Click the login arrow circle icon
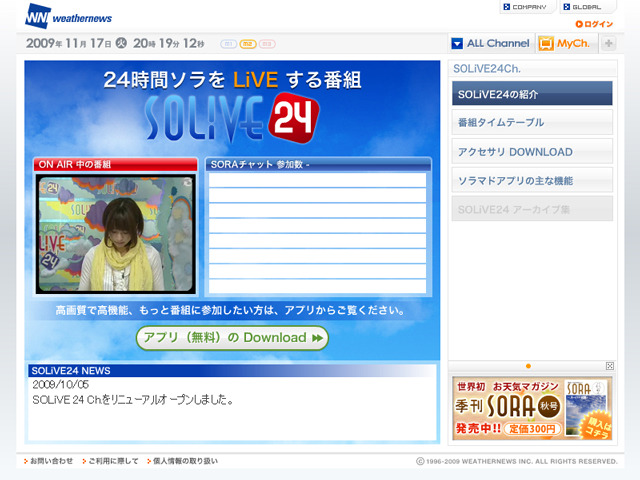Image resolution: width=640 pixels, height=480 pixels. click(x=579, y=24)
